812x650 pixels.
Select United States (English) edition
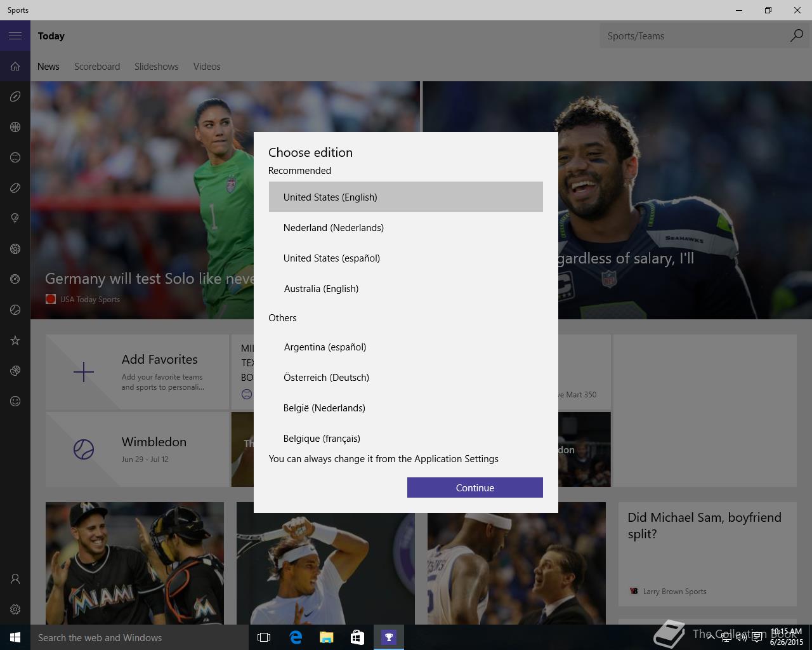(406, 197)
